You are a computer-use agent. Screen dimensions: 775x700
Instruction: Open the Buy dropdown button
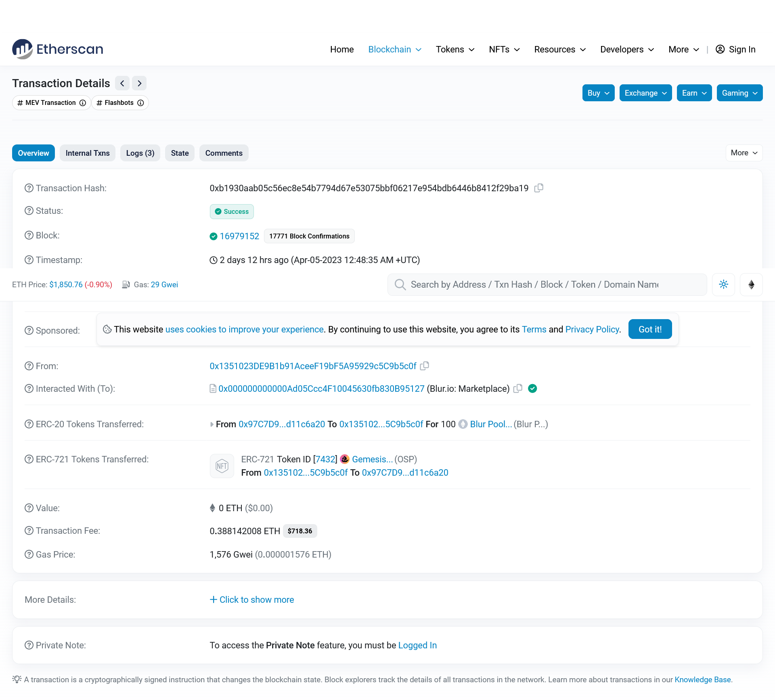tap(598, 93)
